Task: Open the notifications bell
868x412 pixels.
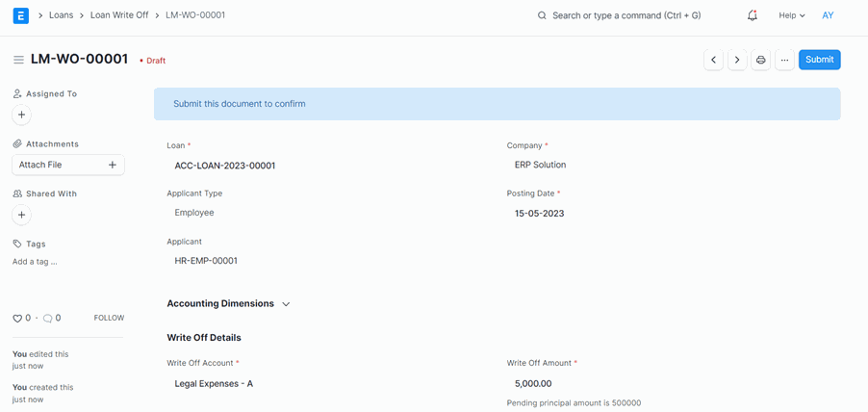Action: click(x=753, y=15)
